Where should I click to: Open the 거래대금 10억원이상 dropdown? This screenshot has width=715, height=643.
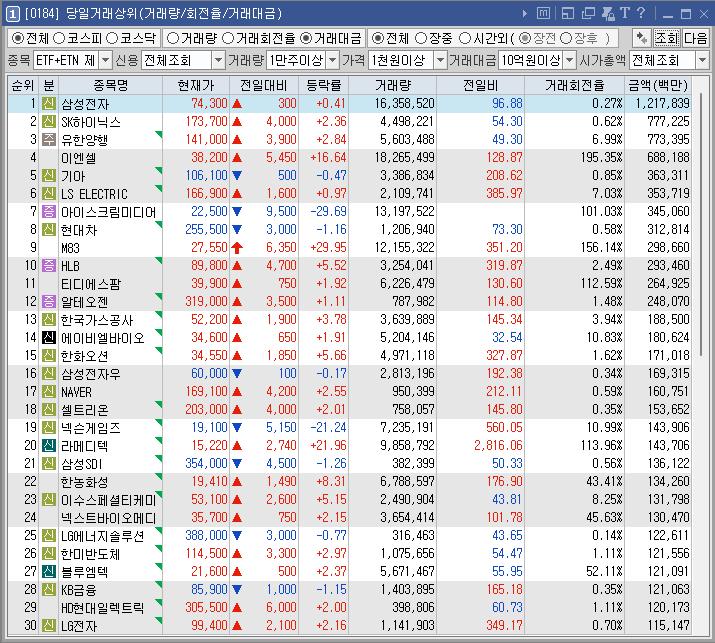[x=570, y=60]
